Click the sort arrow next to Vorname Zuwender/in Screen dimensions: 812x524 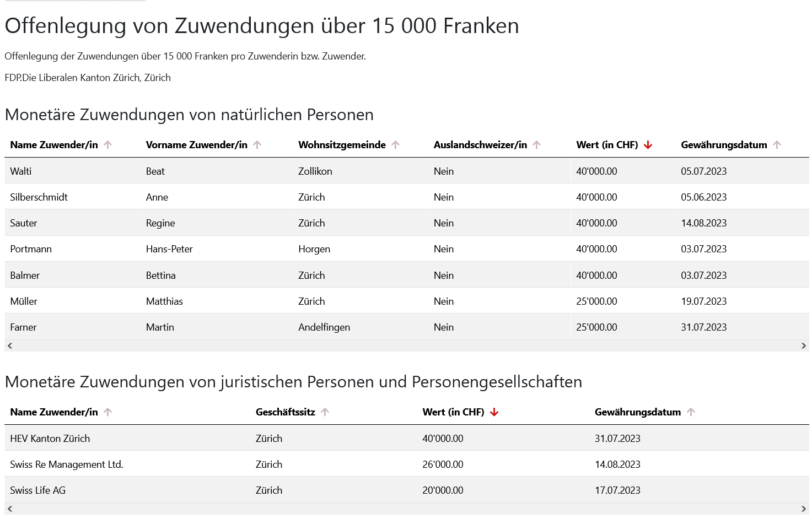(257, 145)
